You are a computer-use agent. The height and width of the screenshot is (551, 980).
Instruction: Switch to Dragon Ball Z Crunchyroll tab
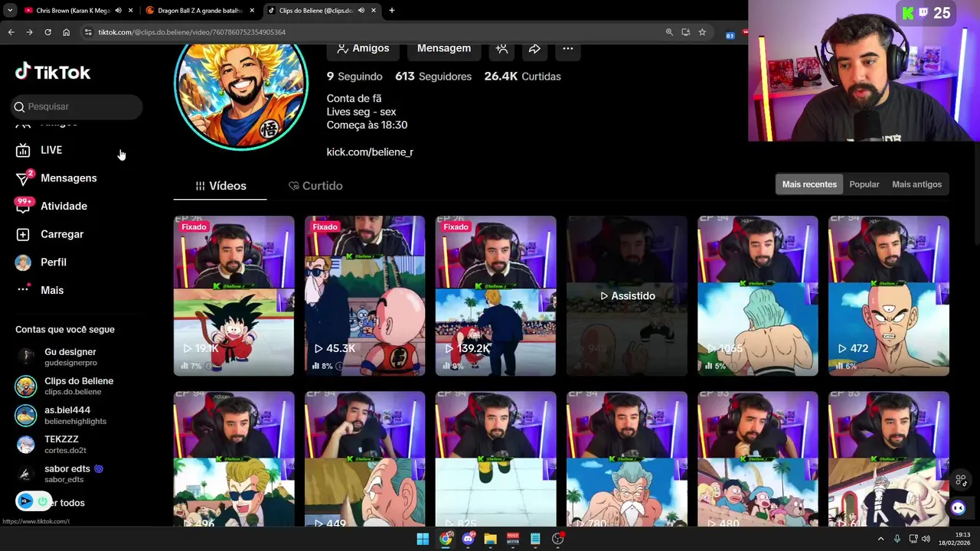199,11
